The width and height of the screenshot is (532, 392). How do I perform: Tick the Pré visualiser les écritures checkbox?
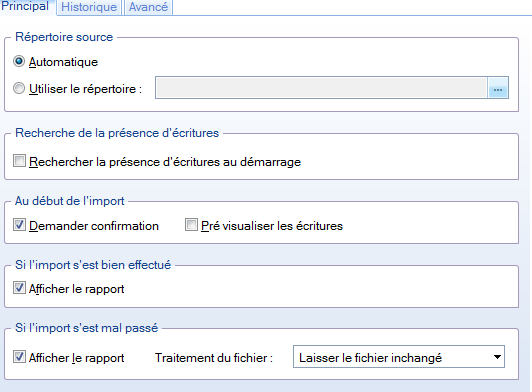[191, 225]
